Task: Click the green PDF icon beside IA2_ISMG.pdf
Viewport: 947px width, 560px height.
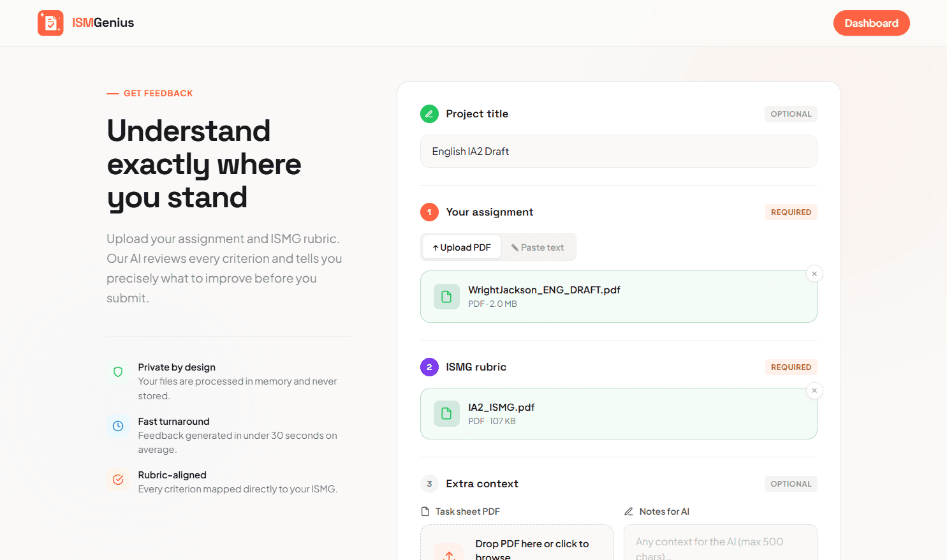Action: pos(446,413)
